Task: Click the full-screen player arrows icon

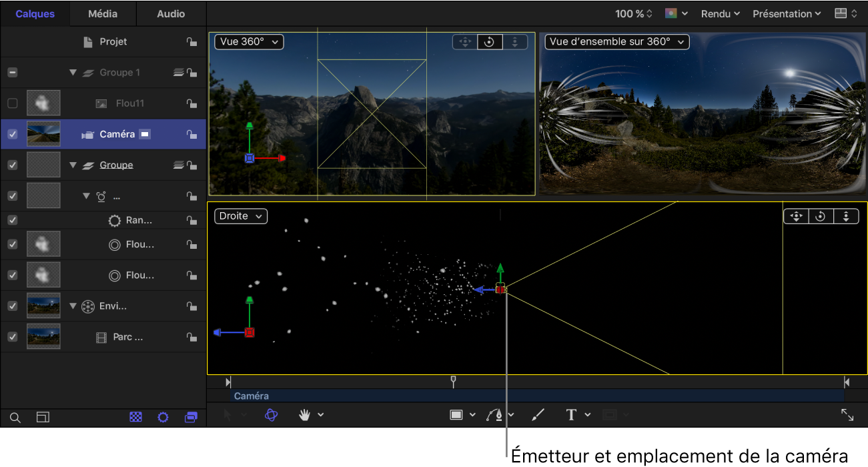Action: tap(847, 415)
